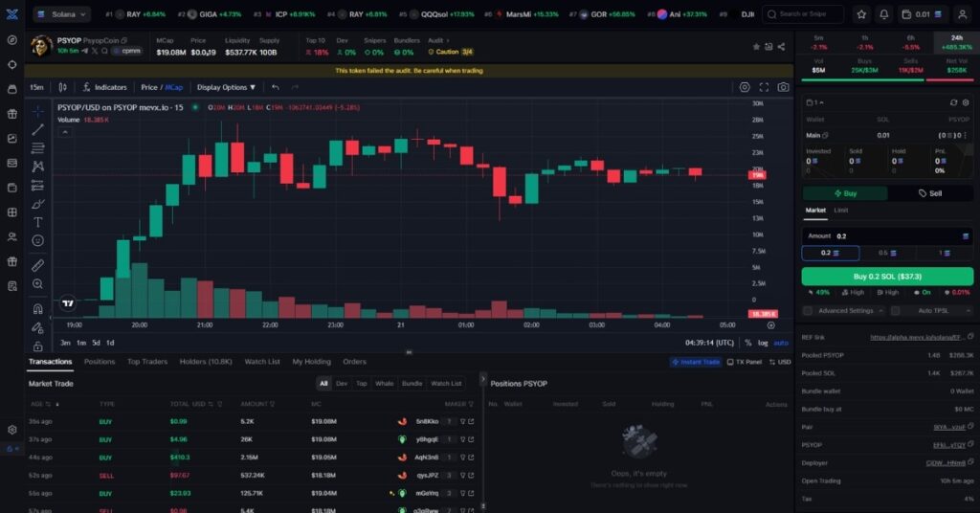Switch currency display with the USD toggle
Viewport: 980px width, 513px height.
(780, 362)
